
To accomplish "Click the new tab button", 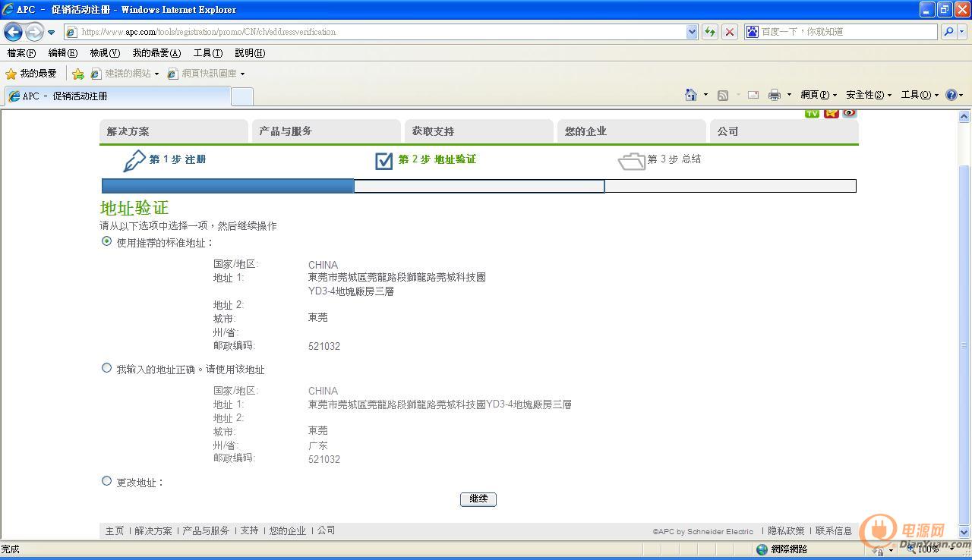I will [242, 96].
